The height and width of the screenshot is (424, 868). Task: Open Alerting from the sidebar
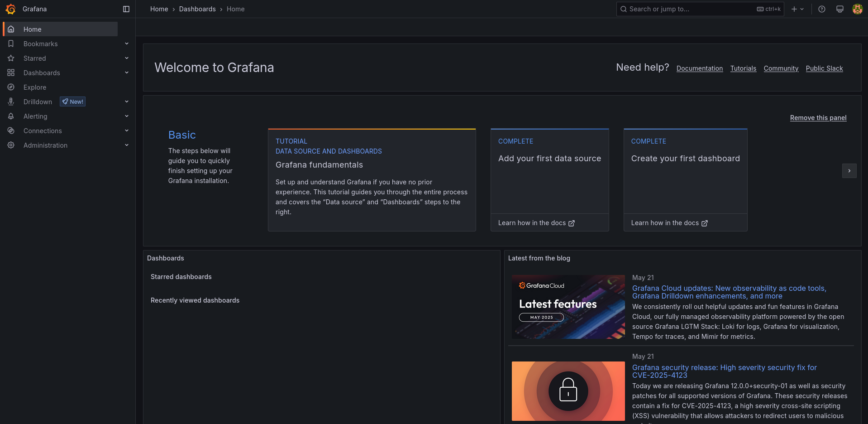pos(35,116)
